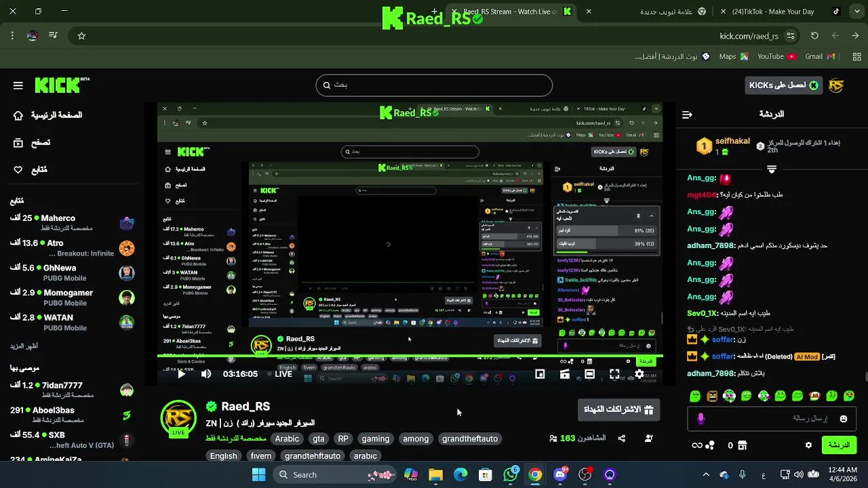Open chat settings gear icon
868x488 pixels.
click(808, 445)
